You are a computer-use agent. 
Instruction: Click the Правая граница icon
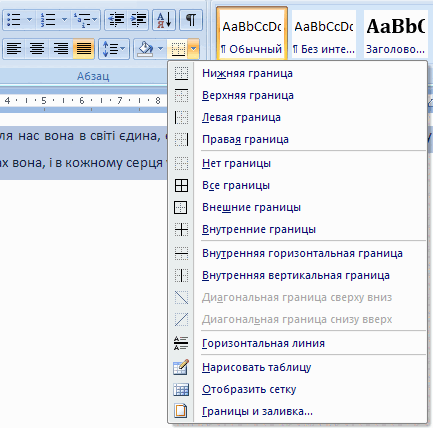pyautogui.click(x=181, y=139)
